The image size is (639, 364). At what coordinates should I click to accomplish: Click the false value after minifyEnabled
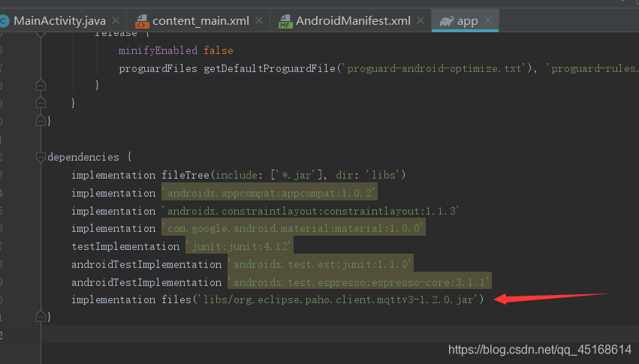[x=219, y=50]
